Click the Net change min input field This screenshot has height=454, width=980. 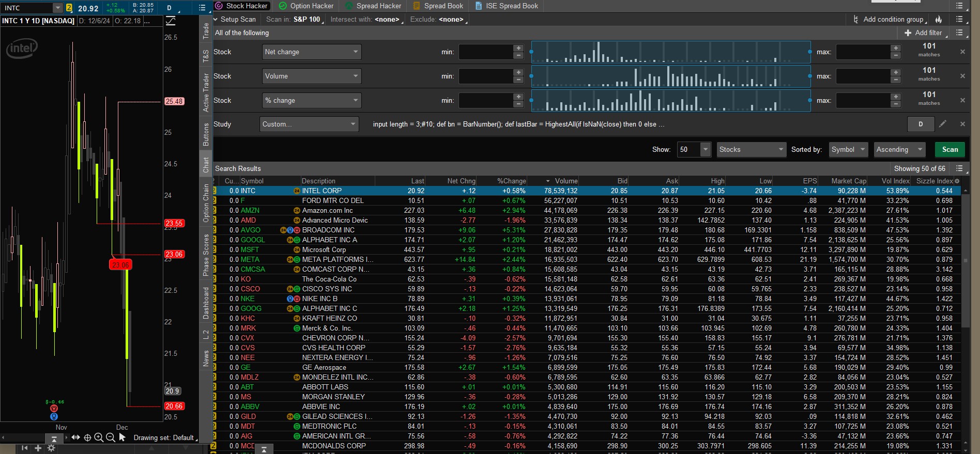pyautogui.click(x=486, y=52)
